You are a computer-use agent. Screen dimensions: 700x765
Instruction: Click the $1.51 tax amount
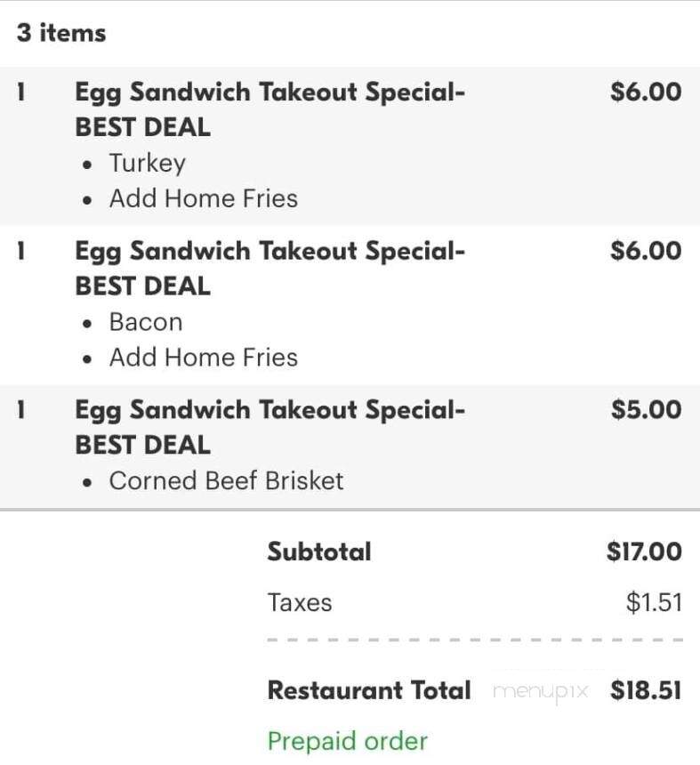(x=654, y=602)
